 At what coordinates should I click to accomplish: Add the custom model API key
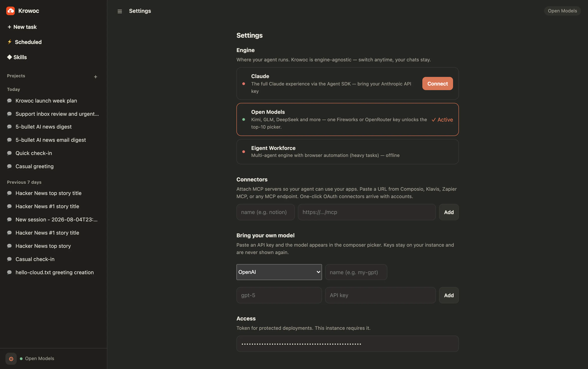point(449,295)
